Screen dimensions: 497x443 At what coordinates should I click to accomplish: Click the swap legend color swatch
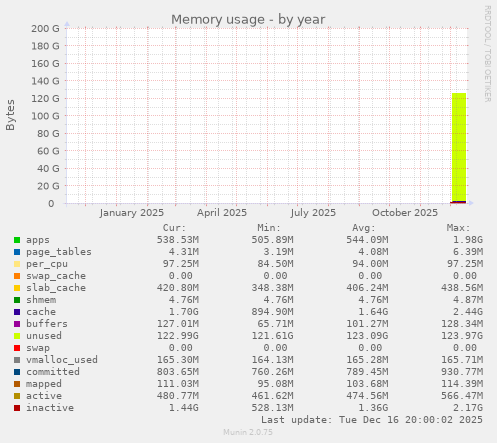coord(17,348)
